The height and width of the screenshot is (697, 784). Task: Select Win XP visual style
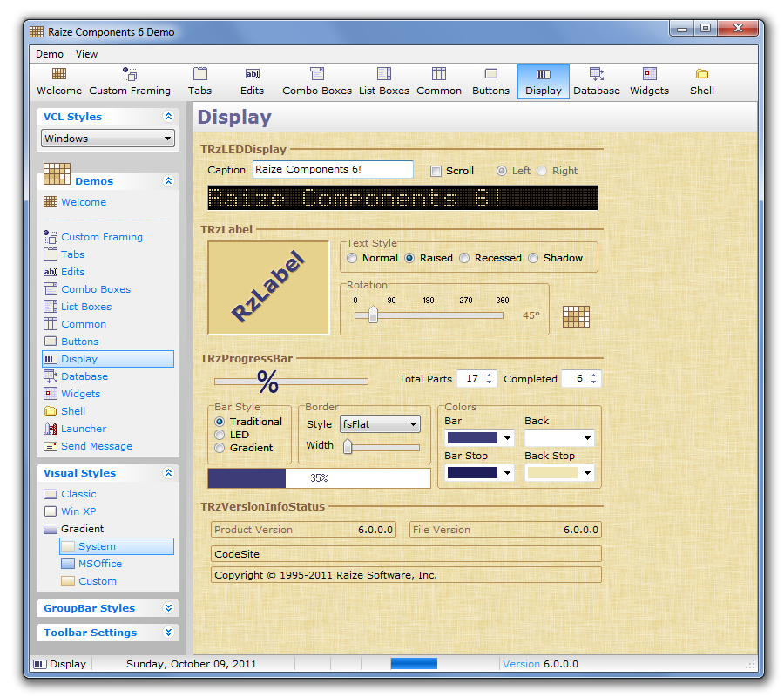pyautogui.click(x=78, y=511)
